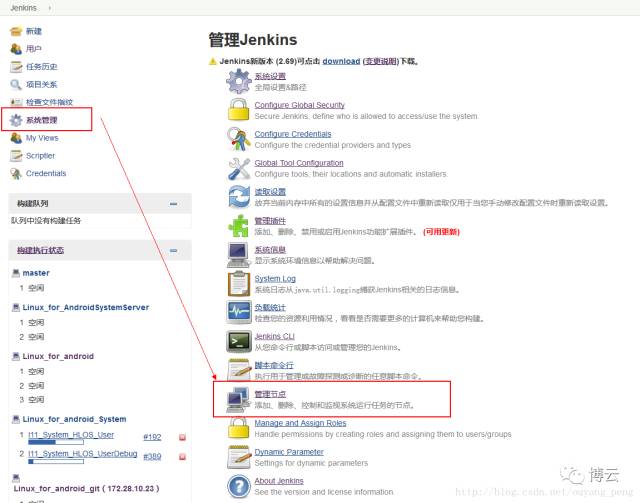The image size is (640, 503).
Task: Open the Linux_for_android node link
Action: point(58,356)
